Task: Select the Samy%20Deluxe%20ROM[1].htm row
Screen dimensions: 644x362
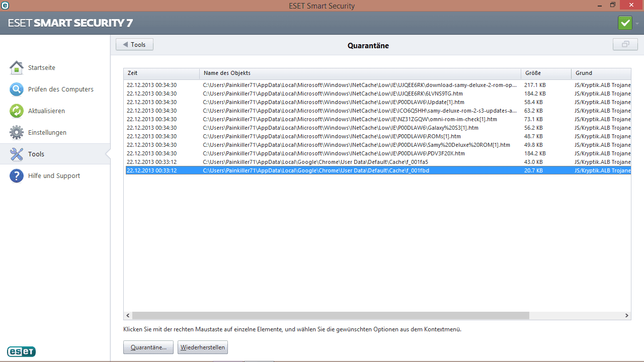Action: click(x=377, y=145)
